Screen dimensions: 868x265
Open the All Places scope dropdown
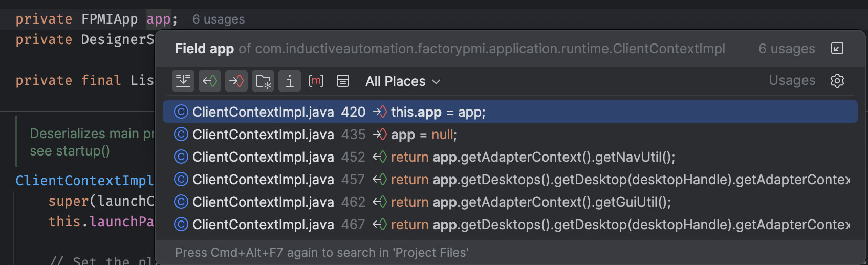point(402,81)
